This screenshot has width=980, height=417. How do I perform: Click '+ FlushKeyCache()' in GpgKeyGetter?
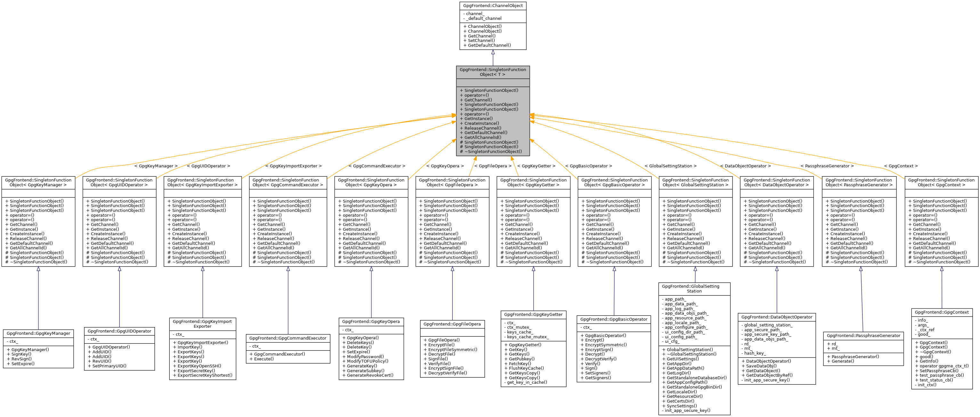(x=524, y=368)
